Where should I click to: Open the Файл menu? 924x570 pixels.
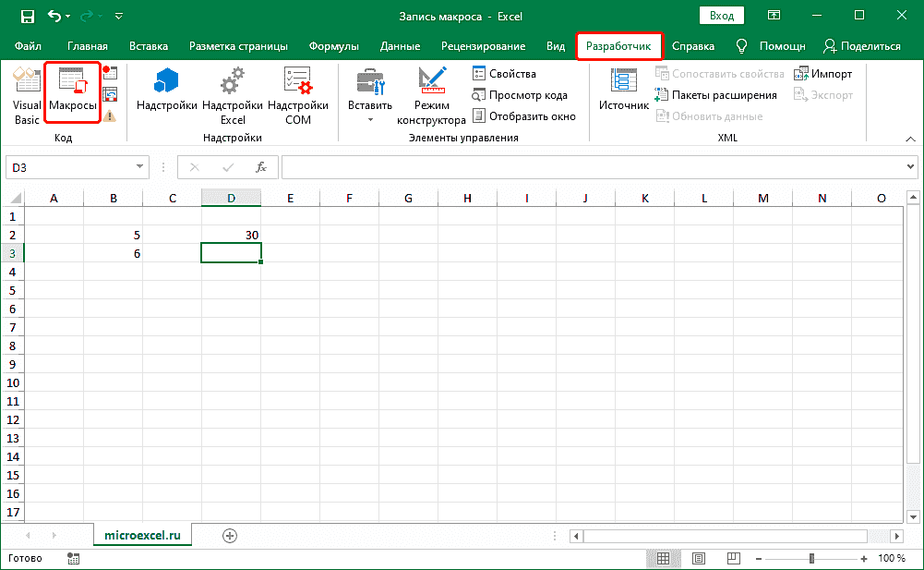[x=28, y=46]
